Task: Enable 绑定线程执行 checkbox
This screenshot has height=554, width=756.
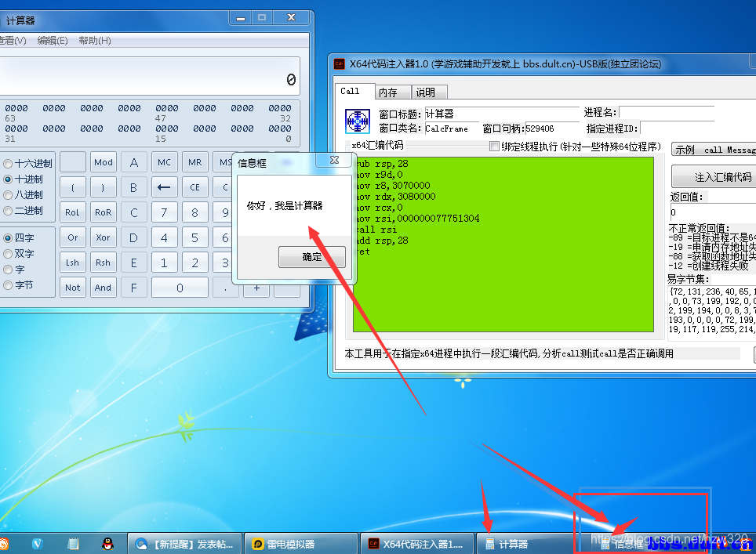Action: coord(494,146)
